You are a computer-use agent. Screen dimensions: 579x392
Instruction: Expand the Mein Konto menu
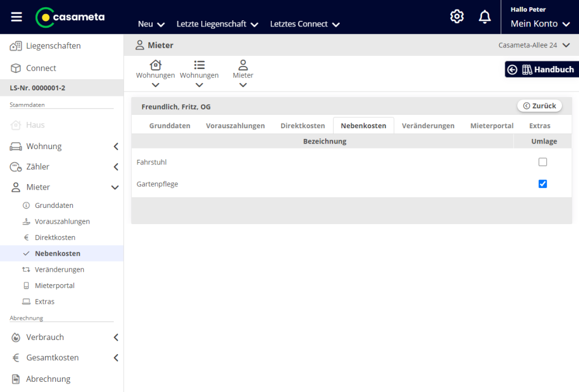pos(540,24)
